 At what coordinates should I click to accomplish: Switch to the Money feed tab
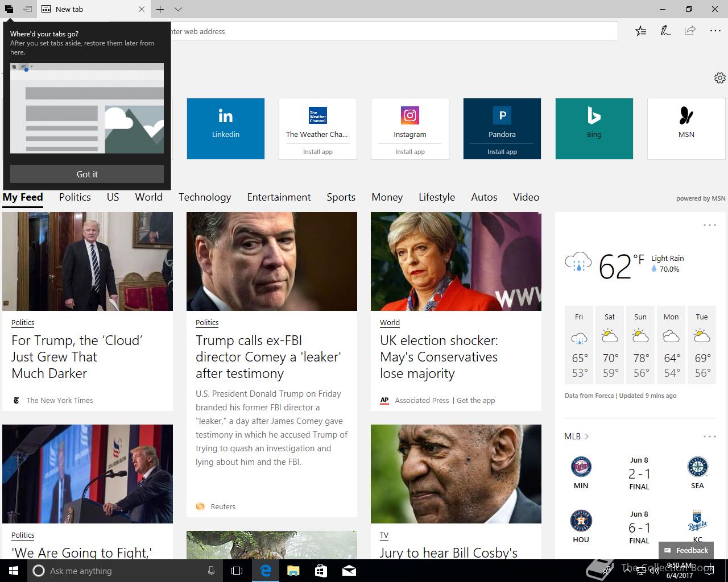pos(387,197)
